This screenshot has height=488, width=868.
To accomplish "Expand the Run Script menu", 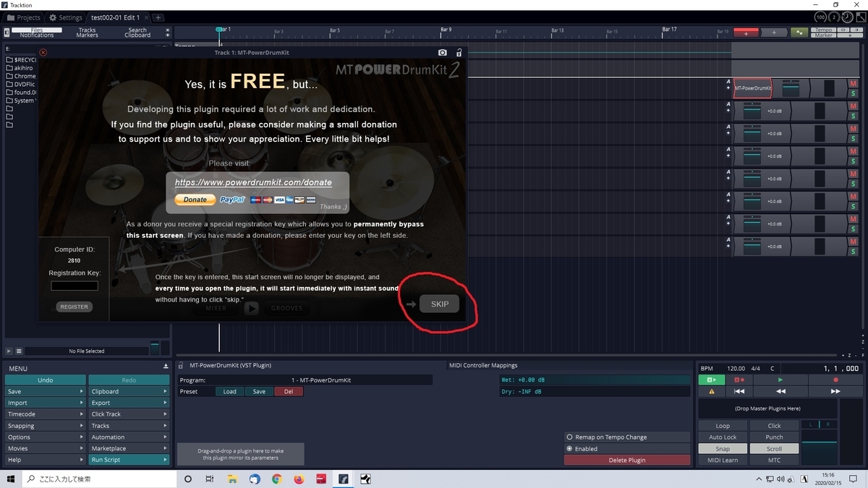I will pos(129,460).
